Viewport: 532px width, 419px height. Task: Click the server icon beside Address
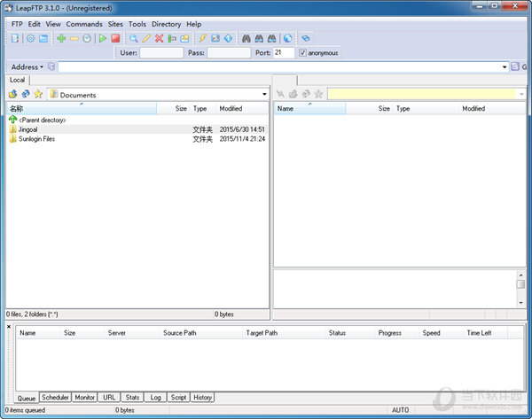point(51,66)
